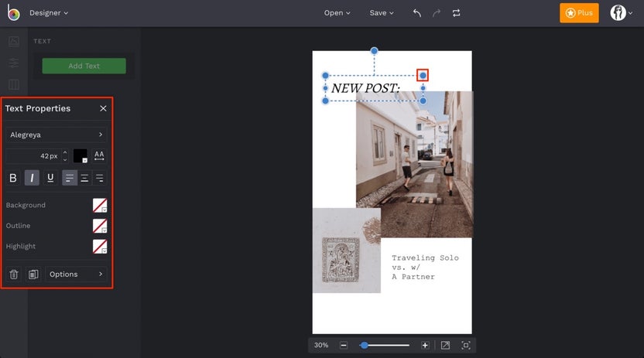Open the Image Manager sidebar icon
This screenshot has height=358, width=644.
coord(14,41)
